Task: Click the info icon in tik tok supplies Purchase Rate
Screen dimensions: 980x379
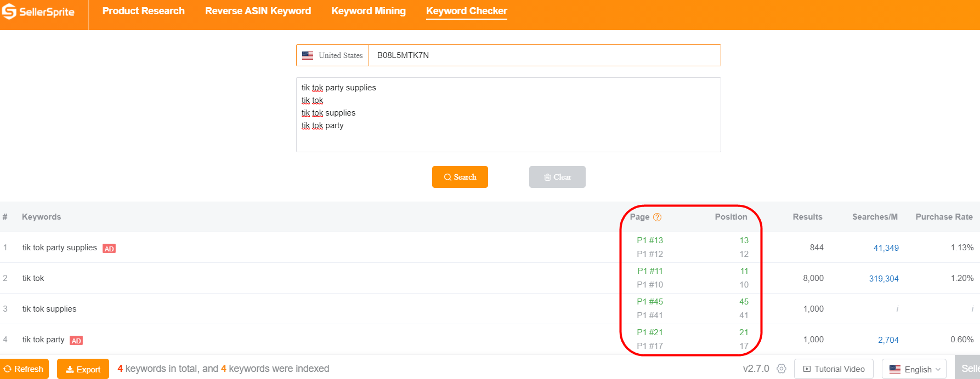Action: tap(972, 309)
